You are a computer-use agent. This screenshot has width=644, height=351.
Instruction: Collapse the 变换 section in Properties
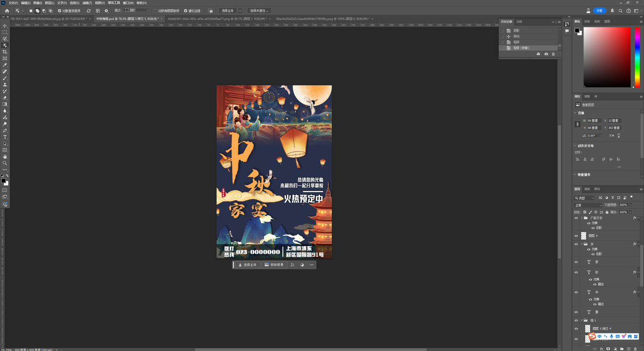(x=575, y=113)
